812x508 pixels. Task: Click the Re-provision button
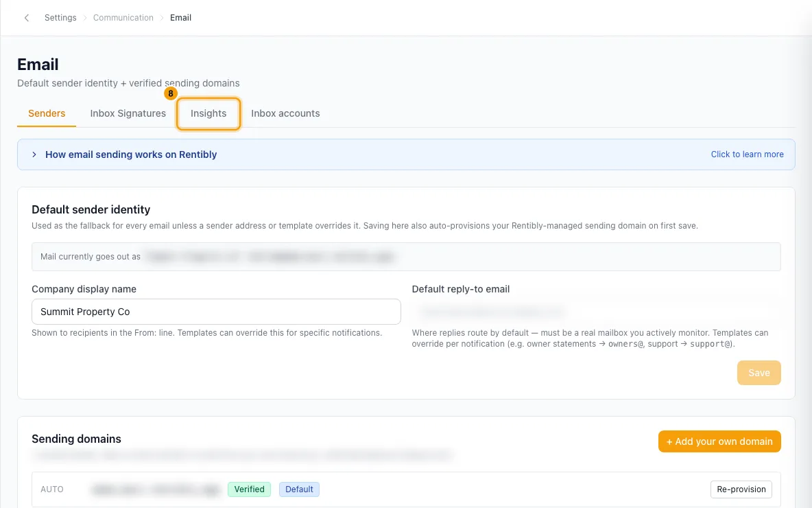tap(741, 489)
